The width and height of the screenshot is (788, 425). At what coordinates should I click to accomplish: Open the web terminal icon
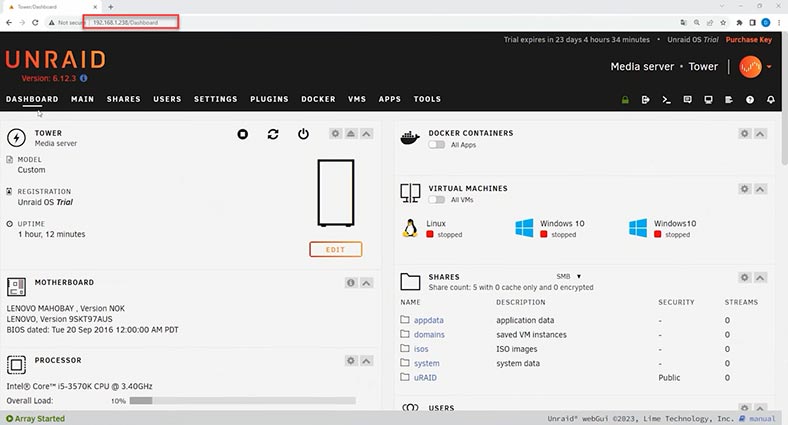(x=666, y=99)
